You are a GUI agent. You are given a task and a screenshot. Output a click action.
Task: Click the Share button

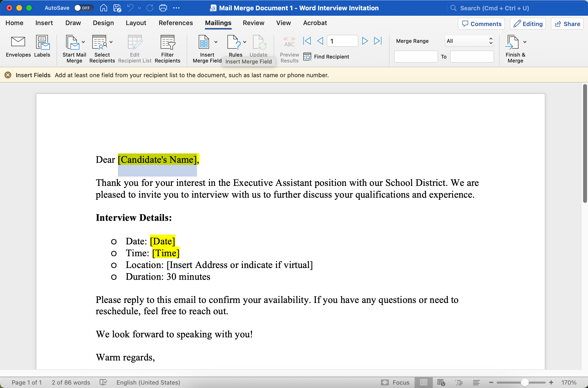point(567,24)
